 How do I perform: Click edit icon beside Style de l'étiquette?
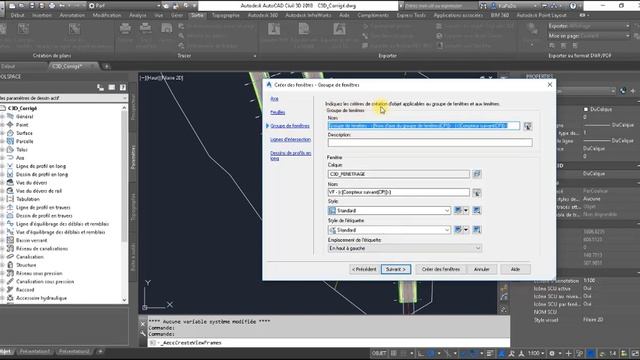tap(458, 230)
